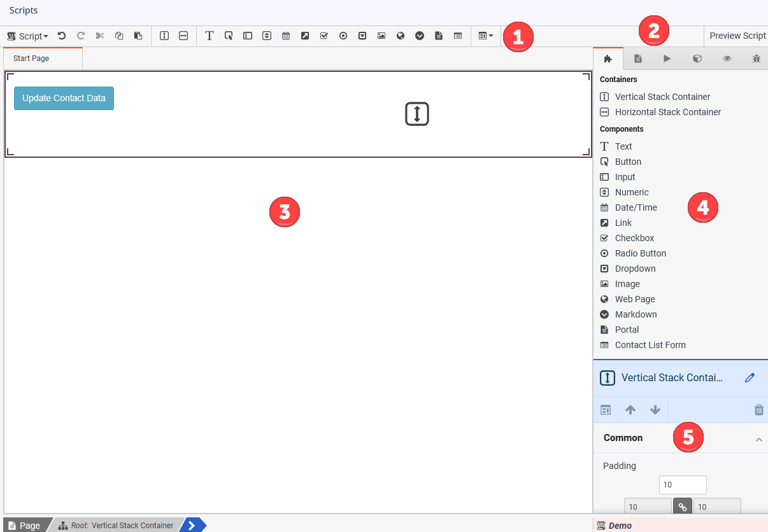Open the Debug panel with the bug icon
The height and width of the screenshot is (532, 768).
click(756, 58)
